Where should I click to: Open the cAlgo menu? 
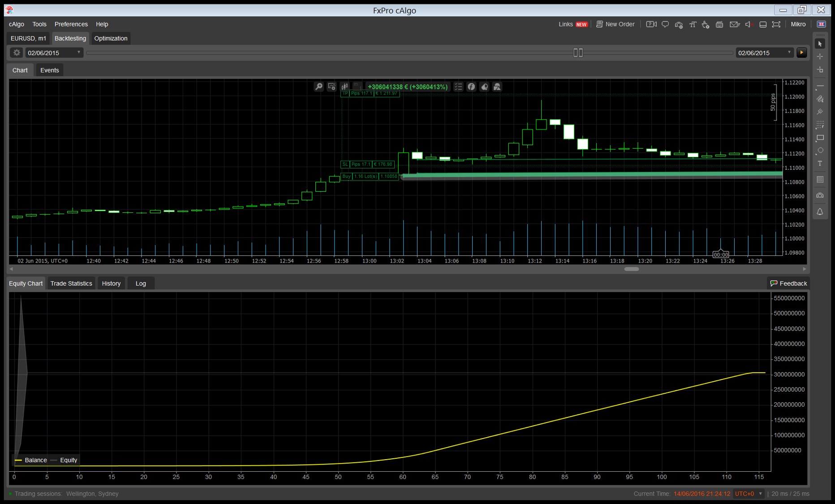tap(17, 24)
